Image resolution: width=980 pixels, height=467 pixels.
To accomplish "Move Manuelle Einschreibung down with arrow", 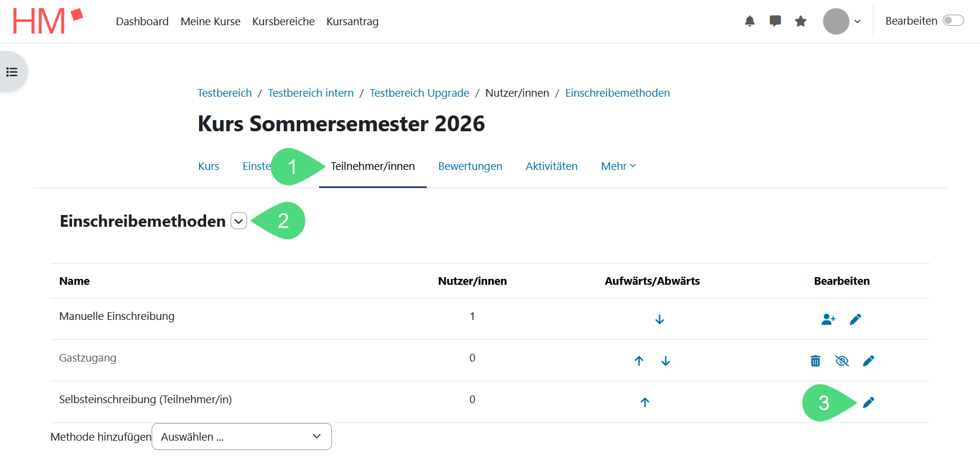I will click(659, 319).
